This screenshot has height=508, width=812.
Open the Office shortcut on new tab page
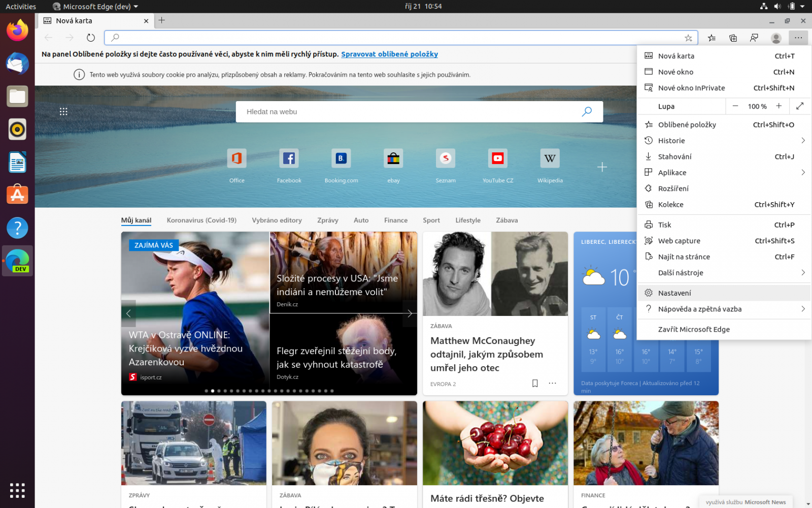click(x=236, y=158)
